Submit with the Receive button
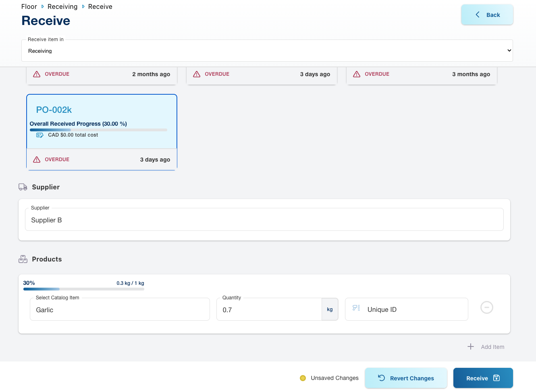The height and width of the screenshot is (392, 536). pyautogui.click(x=483, y=378)
